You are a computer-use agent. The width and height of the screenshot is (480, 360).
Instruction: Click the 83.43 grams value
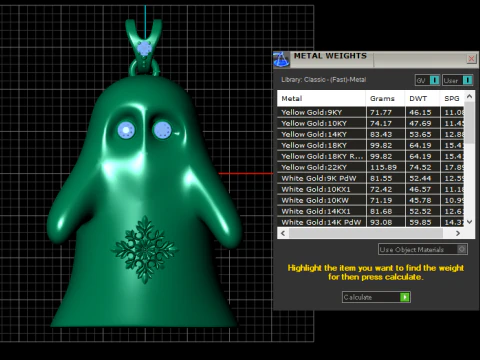point(381,134)
